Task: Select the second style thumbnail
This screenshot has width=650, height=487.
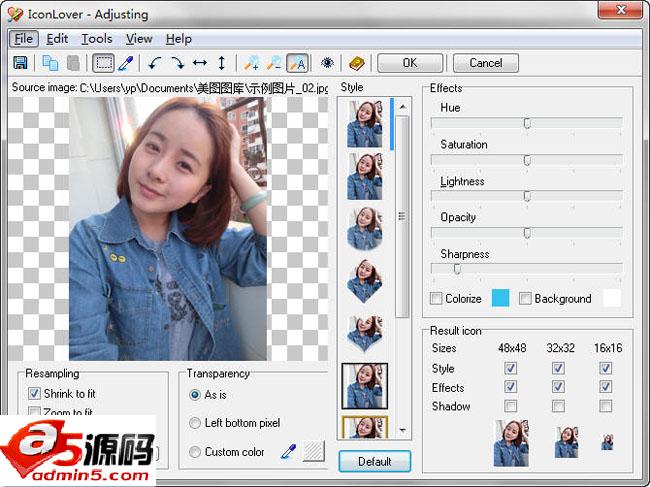Action: (364, 177)
